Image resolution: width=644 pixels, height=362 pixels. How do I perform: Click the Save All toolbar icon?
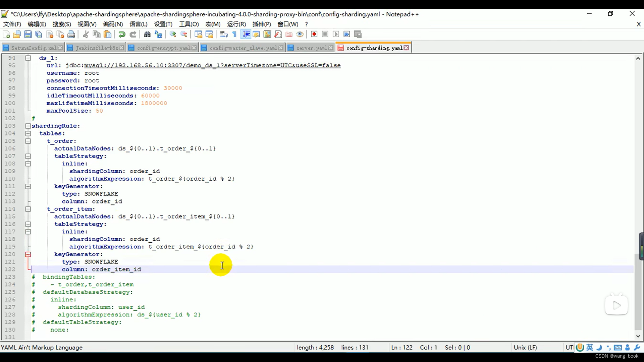39,34
